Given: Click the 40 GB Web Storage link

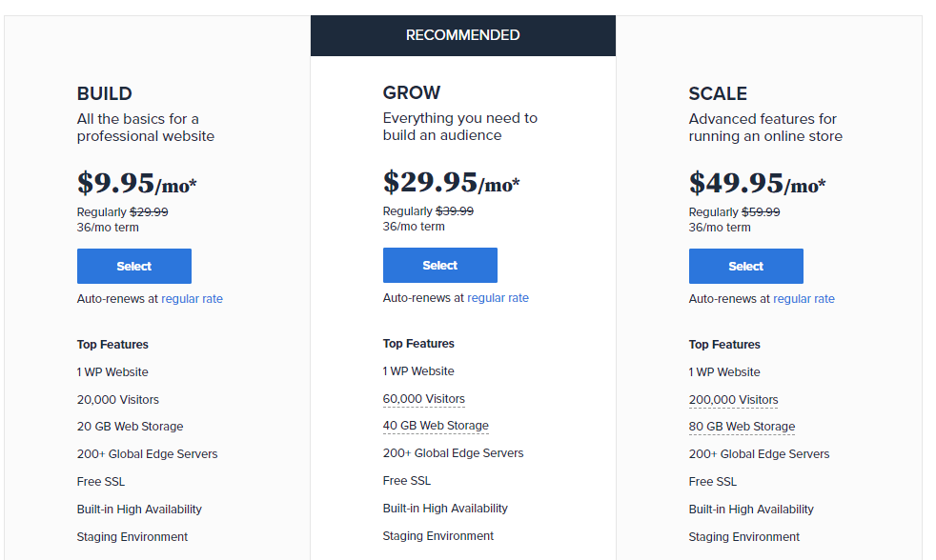Looking at the screenshot, I should [x=435, y=425].
